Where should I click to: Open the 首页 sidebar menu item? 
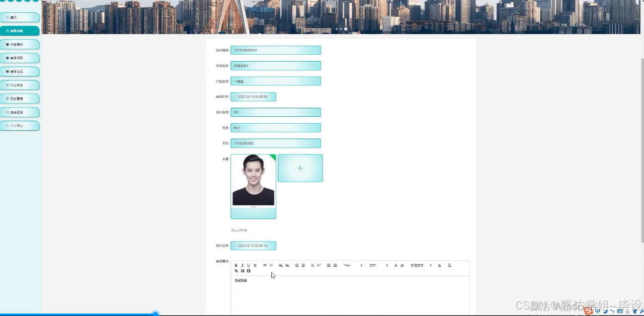[20, 17]
